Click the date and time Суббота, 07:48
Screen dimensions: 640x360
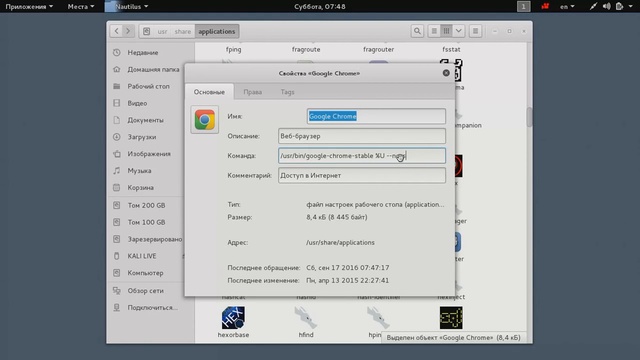pos(320,7)
